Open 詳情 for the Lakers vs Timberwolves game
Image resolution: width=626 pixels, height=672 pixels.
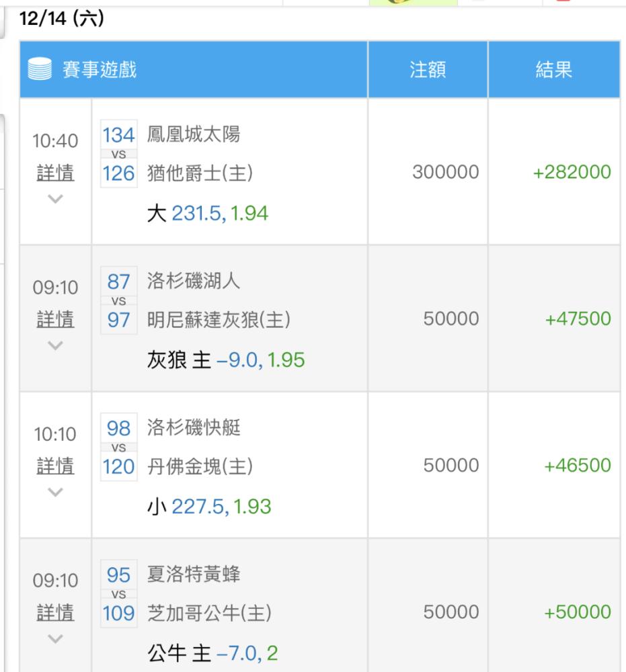[x=55, y=319]
